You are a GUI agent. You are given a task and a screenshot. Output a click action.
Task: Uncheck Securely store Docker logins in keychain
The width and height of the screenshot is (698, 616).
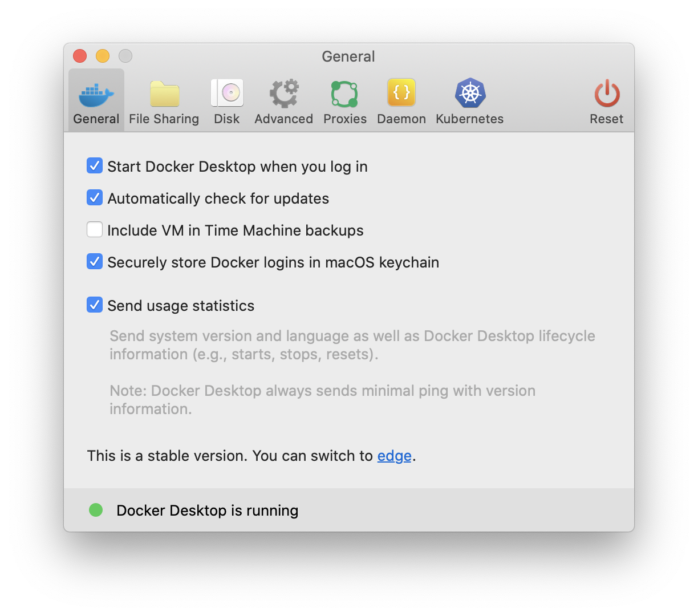[x=95, y=262]
